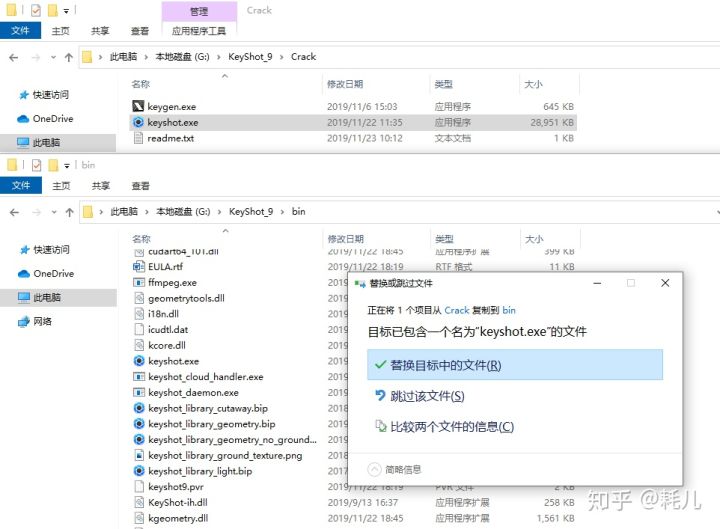Image resolution: width=720 pixels, height=529 pixels.
Task: Click keyshot_library_geometry_no_ground file icon
Action: [x=139, y=439]
